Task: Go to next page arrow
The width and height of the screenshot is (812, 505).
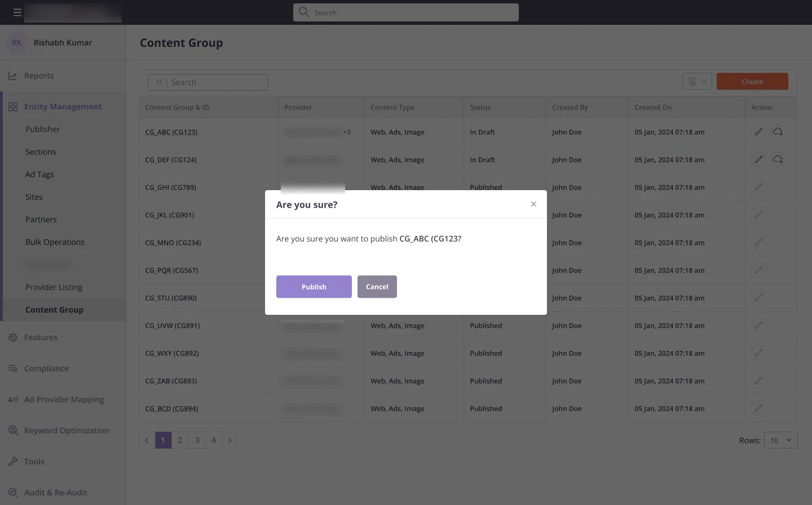Action: point(230,440)
